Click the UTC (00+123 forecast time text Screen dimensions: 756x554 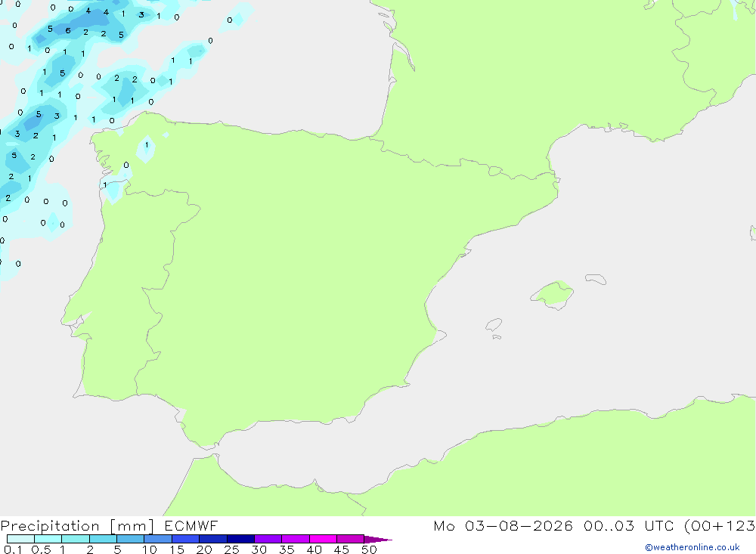(x=699, y=525)
